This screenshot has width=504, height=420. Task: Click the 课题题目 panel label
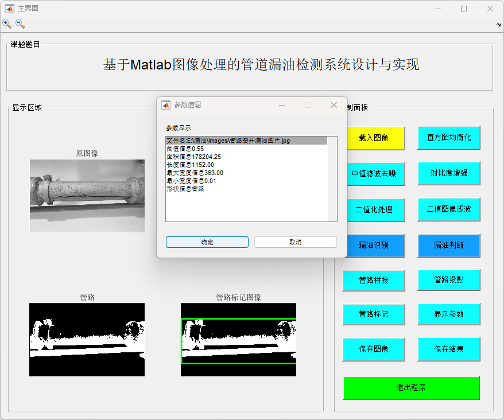tap(25, 44)
